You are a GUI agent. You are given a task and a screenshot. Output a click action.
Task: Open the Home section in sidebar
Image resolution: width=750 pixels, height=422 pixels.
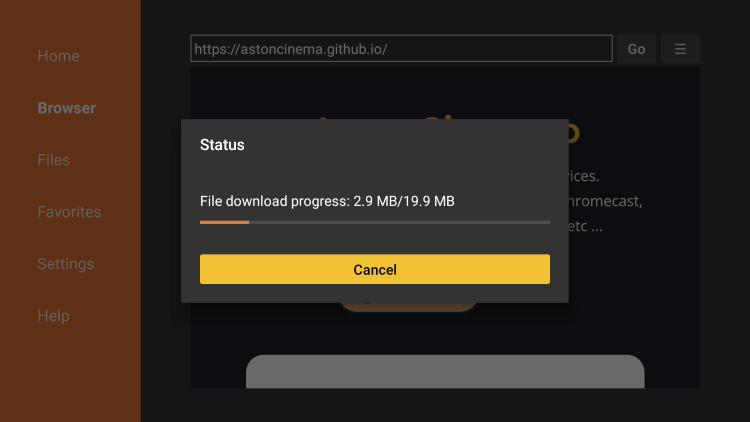coord(58,56)
